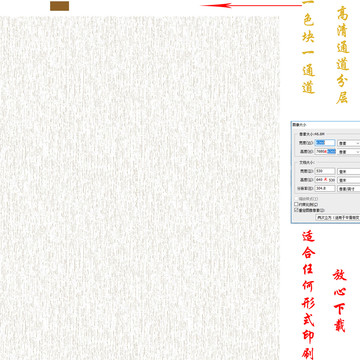Uncheck the resample image checkbox
360x360 pixels.
296,210
